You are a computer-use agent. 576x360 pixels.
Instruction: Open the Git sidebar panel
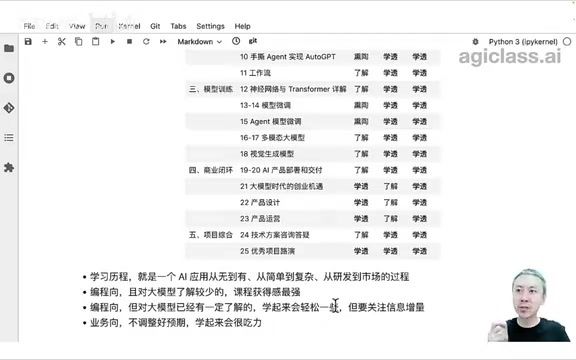[x=9, y=108]
